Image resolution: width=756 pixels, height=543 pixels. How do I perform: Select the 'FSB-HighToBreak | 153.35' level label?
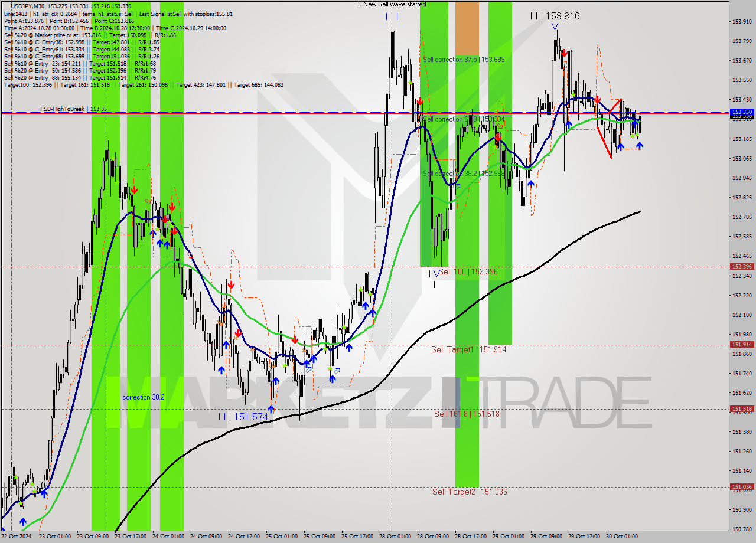[73, 109]
